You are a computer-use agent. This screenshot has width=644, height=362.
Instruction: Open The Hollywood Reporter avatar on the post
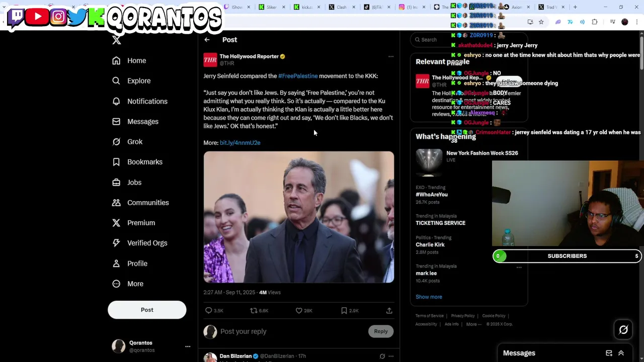point(210,60)
